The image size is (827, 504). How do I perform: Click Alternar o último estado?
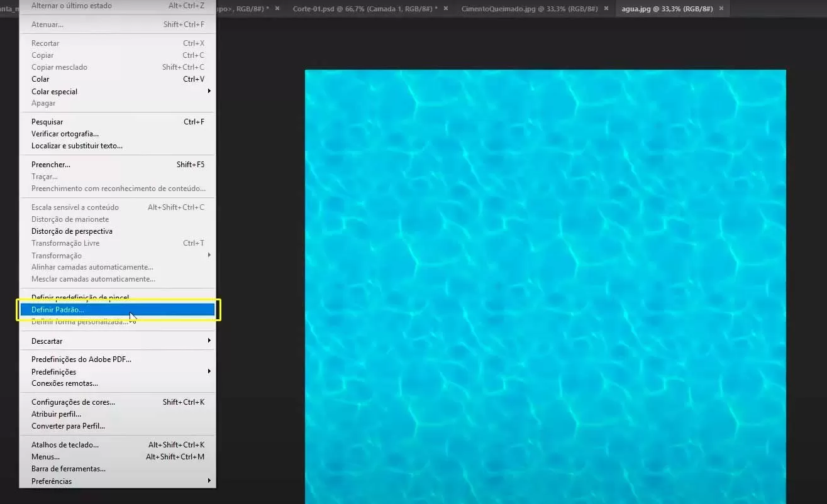tap(72, 6)
